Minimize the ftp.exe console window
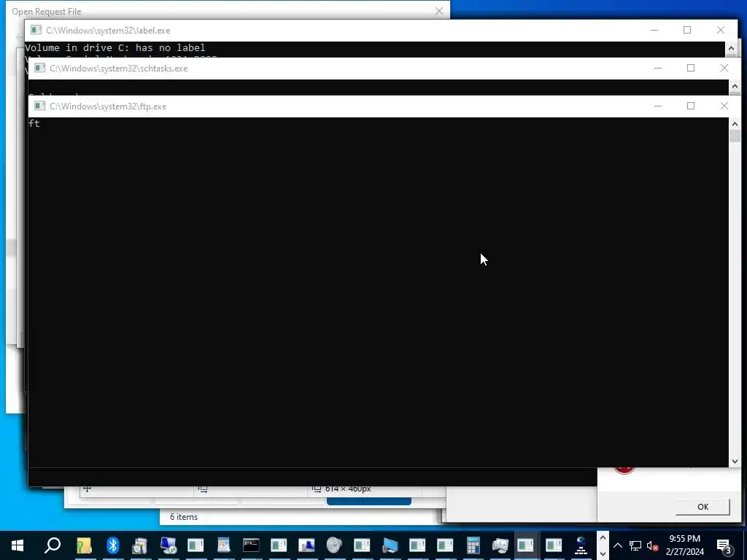Image resolution: width=747 pixels, height=560 pixels. 658,106
